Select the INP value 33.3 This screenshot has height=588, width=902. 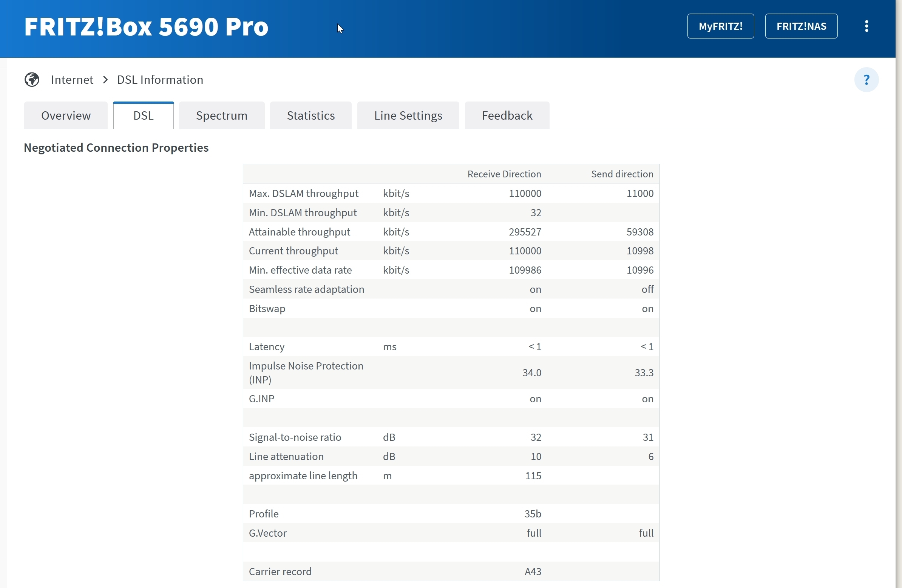pos(644,373)
